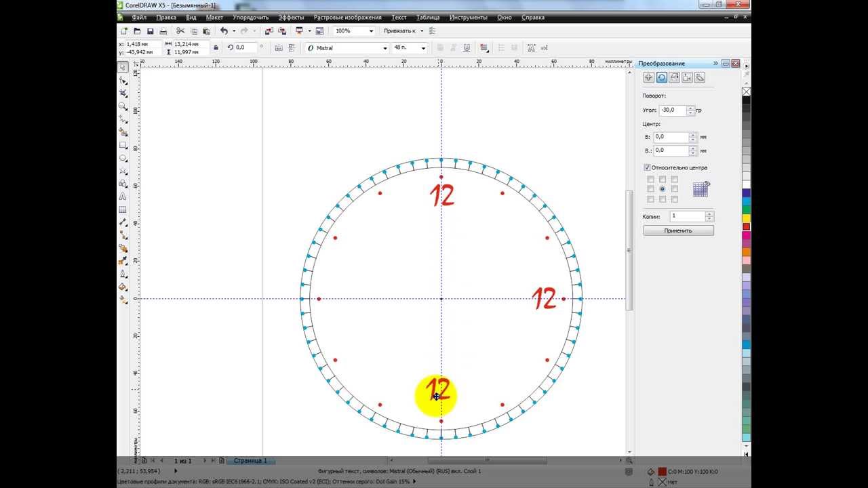
Task: Open the 'Файл' menu
Action: pos(139,18)
